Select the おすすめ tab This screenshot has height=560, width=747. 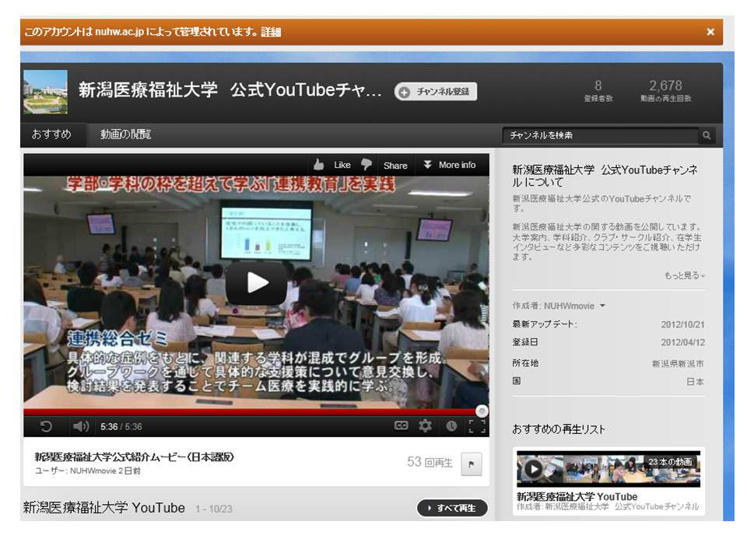(x=51, y=135)
